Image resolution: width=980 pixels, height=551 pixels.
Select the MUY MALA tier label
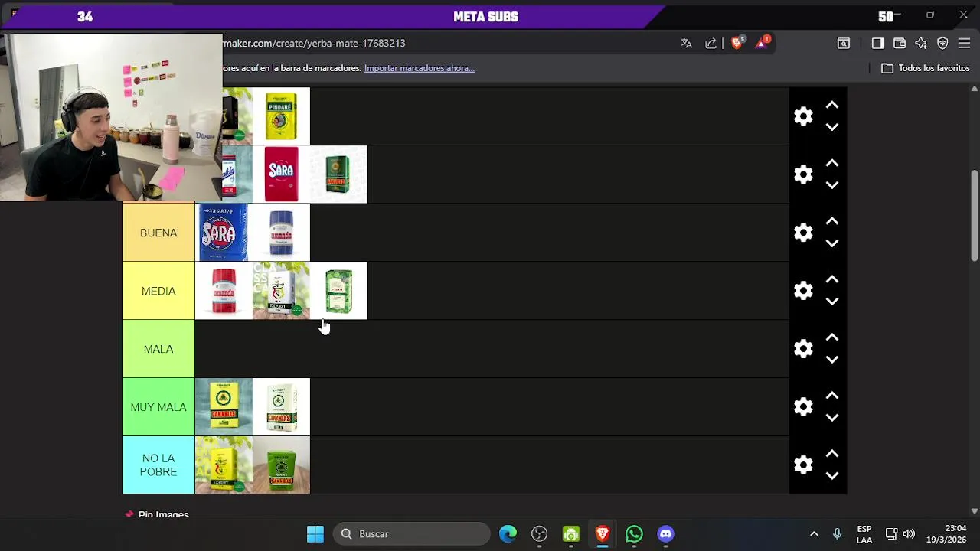[158, 407]
